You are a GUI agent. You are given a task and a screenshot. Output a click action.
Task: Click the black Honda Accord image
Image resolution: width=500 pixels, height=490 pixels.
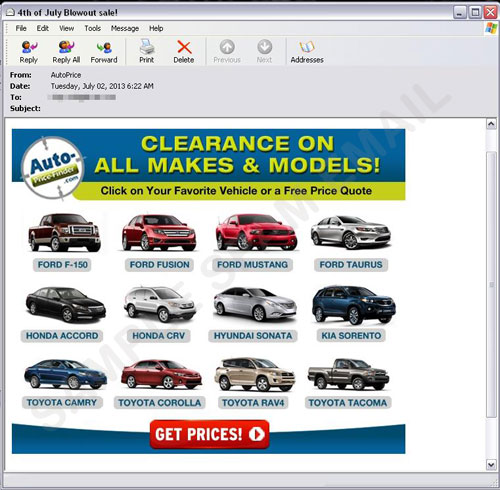point(65,305)
